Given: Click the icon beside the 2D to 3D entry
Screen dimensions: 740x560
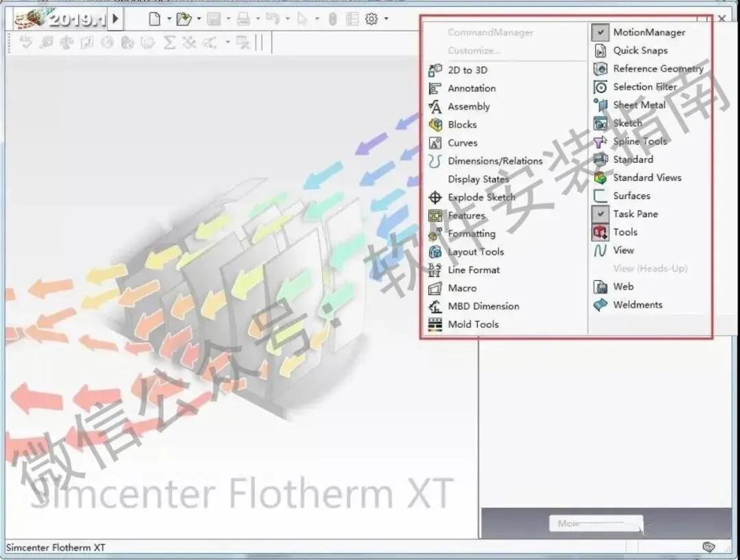Looking at the screenshot, I should click(x=434, y=71).
